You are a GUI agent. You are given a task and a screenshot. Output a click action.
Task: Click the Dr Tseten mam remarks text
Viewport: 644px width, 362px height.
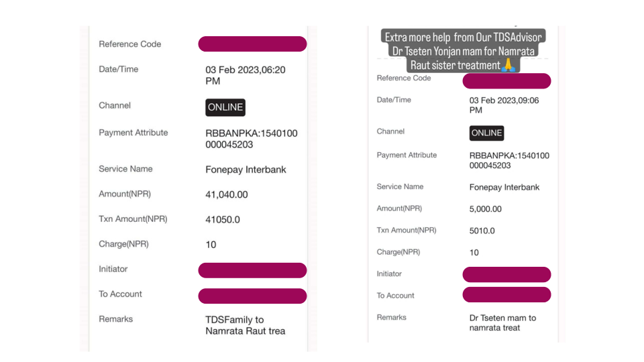[502, 322]
